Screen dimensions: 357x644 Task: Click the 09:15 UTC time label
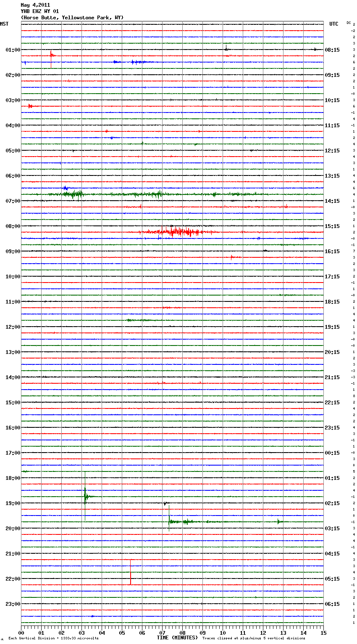coord(332,75)
